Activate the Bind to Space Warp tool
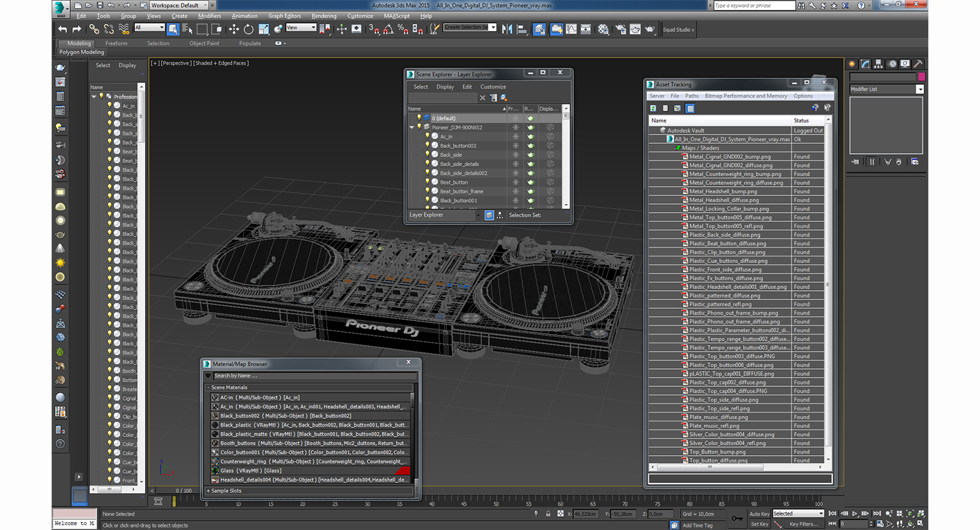 point(124,29)
